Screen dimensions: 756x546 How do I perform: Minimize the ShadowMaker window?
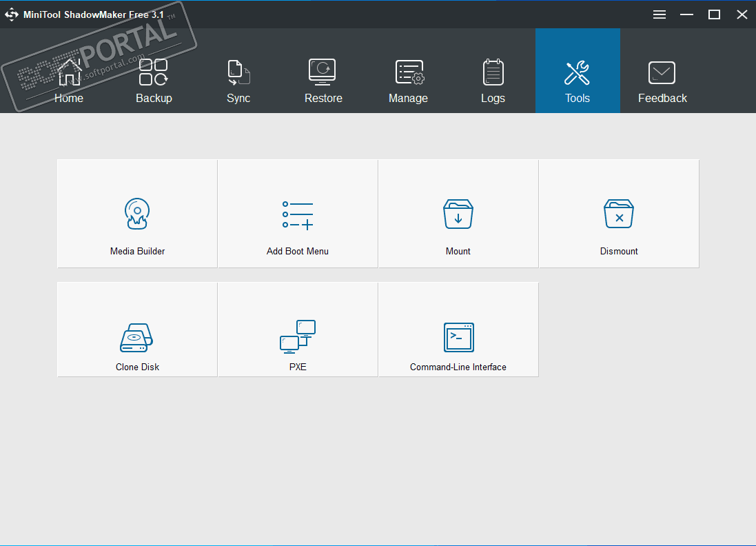point(686,14)
